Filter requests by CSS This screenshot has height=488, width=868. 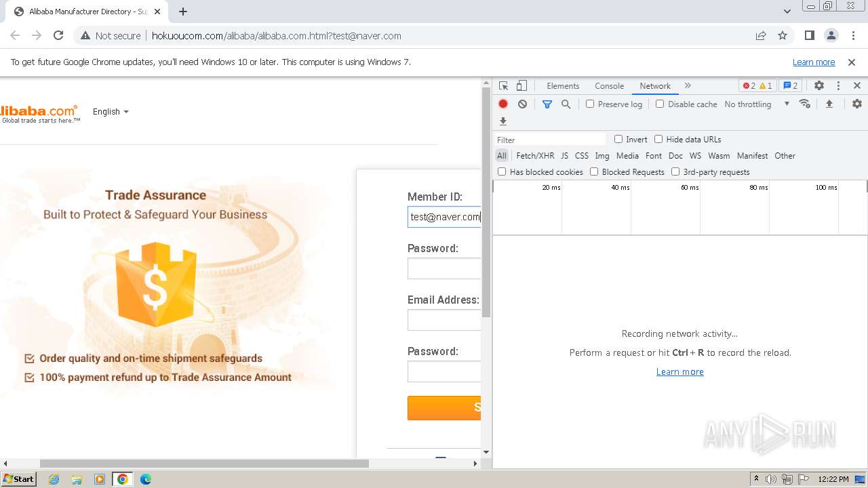pyautogui.click(x=582, y=156)
